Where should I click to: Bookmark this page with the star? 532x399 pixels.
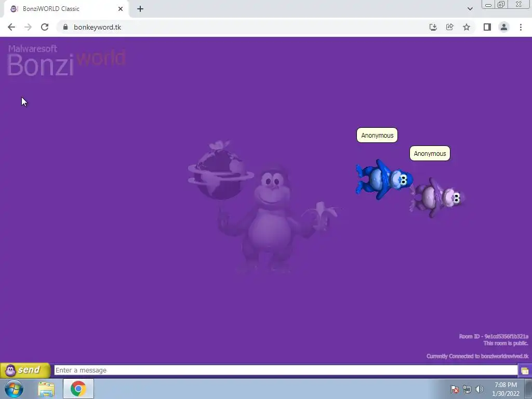coord(467,27)
